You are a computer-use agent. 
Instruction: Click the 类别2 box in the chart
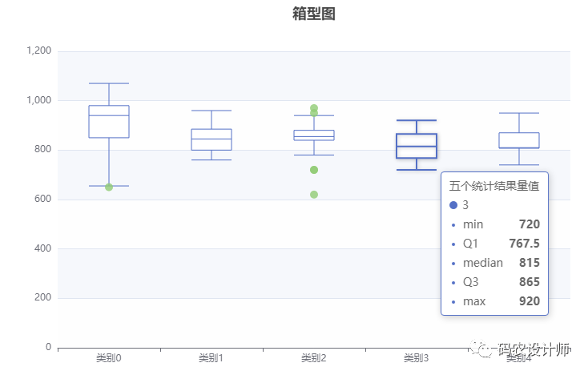[314, 135]
